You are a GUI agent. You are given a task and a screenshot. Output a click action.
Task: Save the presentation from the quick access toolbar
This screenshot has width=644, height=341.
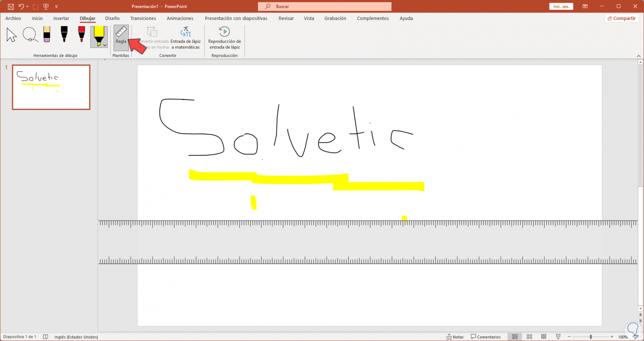tap(11, 7)
